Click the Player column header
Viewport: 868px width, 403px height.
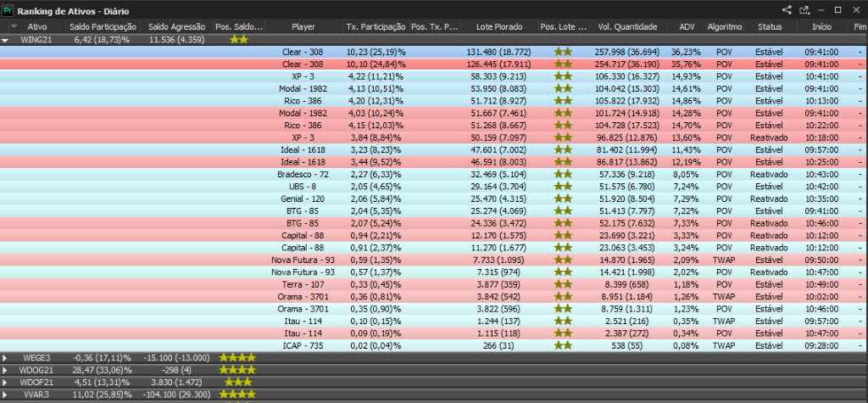pyautogui.click(x=303, y=26)
